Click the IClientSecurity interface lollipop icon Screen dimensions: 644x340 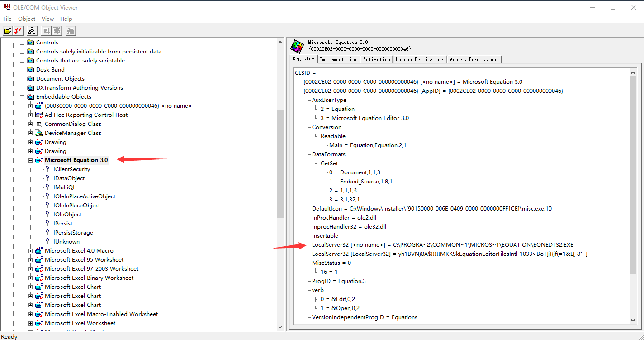tap(47, 169)
